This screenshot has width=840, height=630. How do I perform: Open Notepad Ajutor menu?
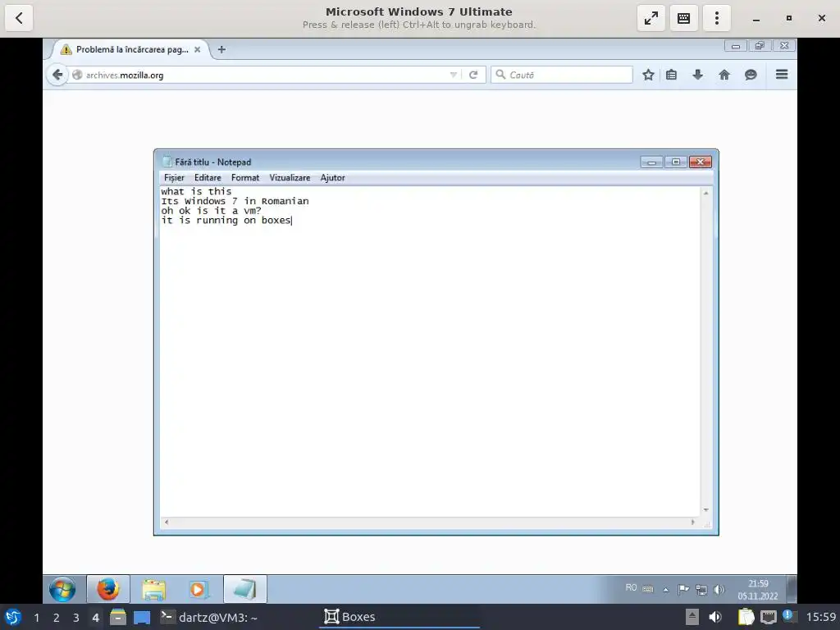[x=332, y=177]
